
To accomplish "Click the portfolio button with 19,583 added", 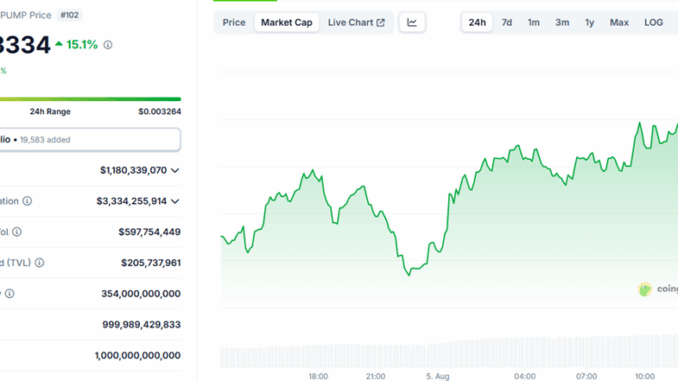I will click(x=90, y=140).
